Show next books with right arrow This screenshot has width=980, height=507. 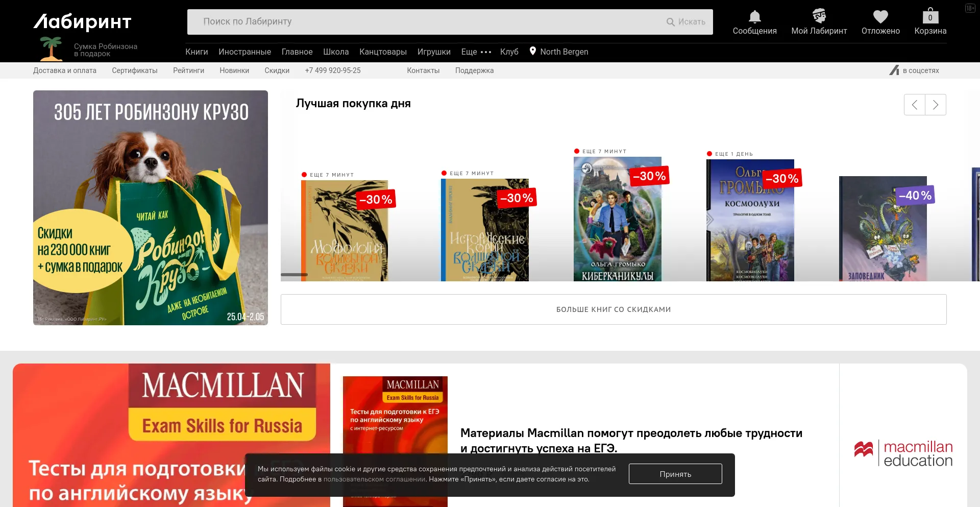coord(936,105)
